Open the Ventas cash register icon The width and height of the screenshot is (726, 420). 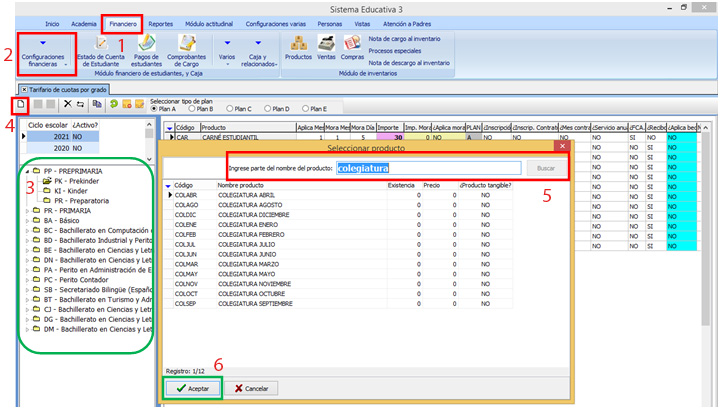[326, 46]
